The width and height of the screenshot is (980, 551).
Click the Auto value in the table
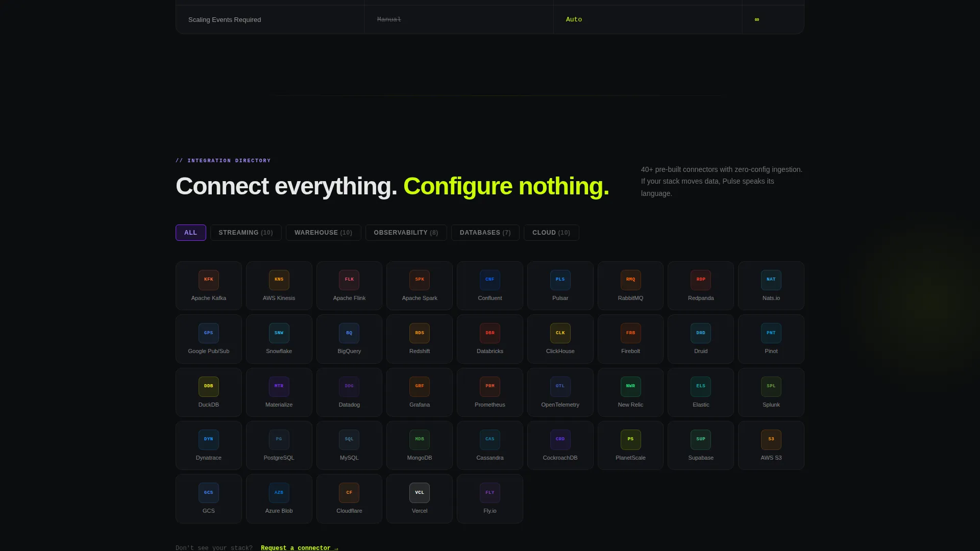click(574, 19)
